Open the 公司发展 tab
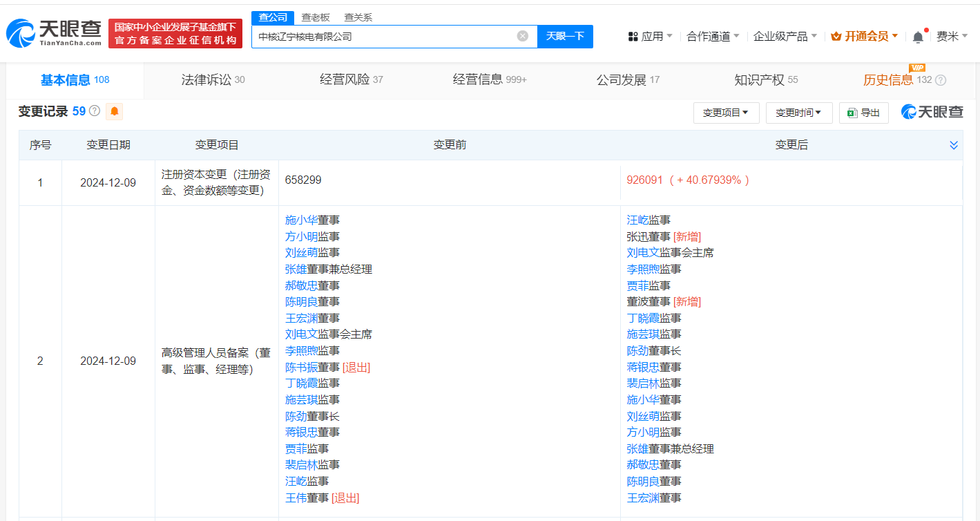This screenshot has width=980, height=521. click(x=628, y=80)
